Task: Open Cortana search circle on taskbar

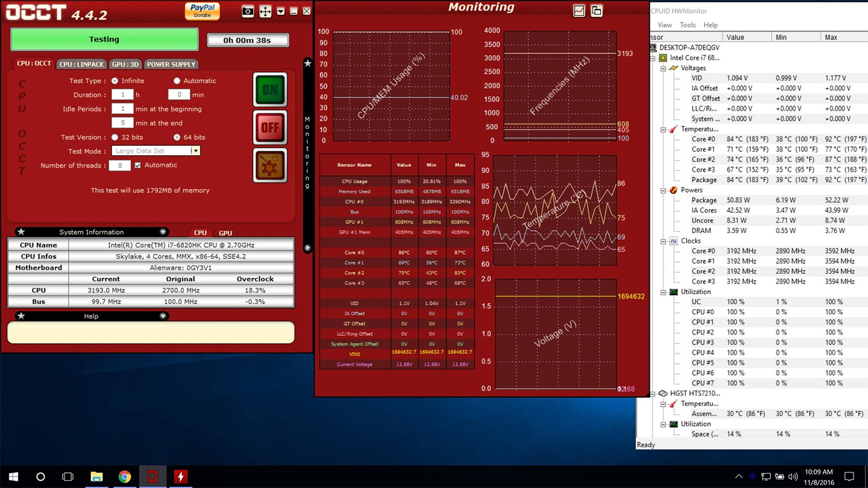Action: (40, 477)
